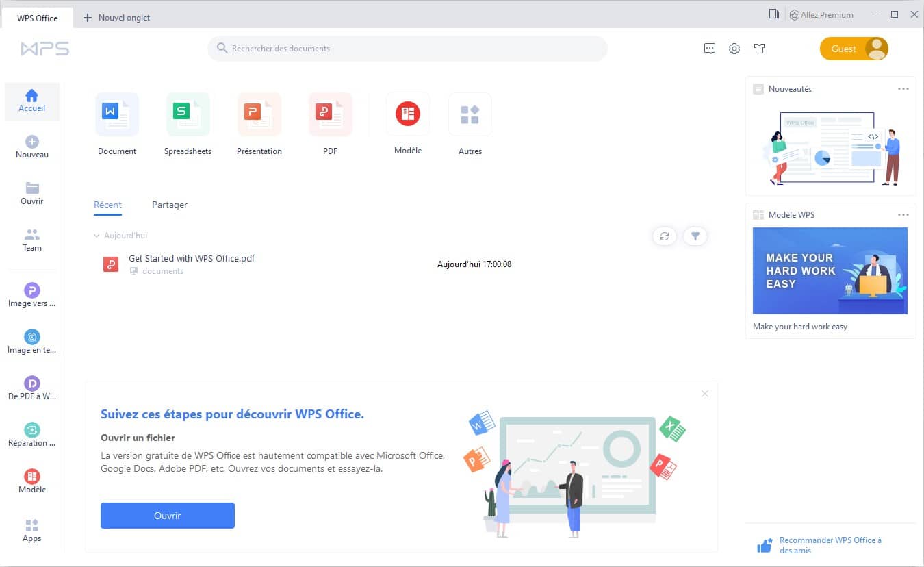This screenshot has height=567, width=924.
Task: Click the Make your hard work easy caption
Action: [x=800, y=327]
